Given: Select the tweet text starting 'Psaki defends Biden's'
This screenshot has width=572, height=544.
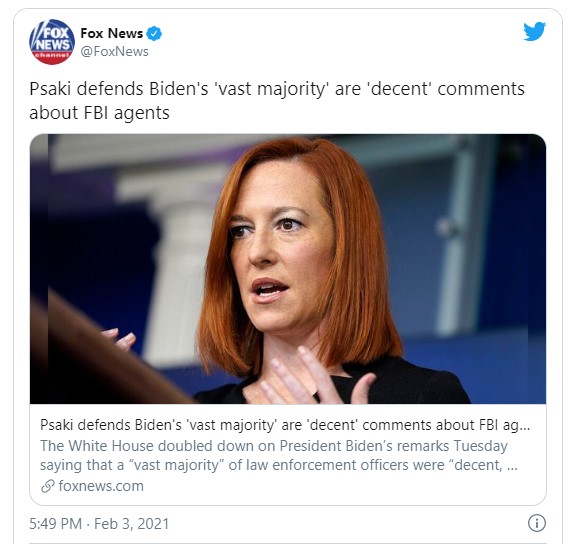Looking at the screenshot, I should pyautogui.click(x=277, y=100).
